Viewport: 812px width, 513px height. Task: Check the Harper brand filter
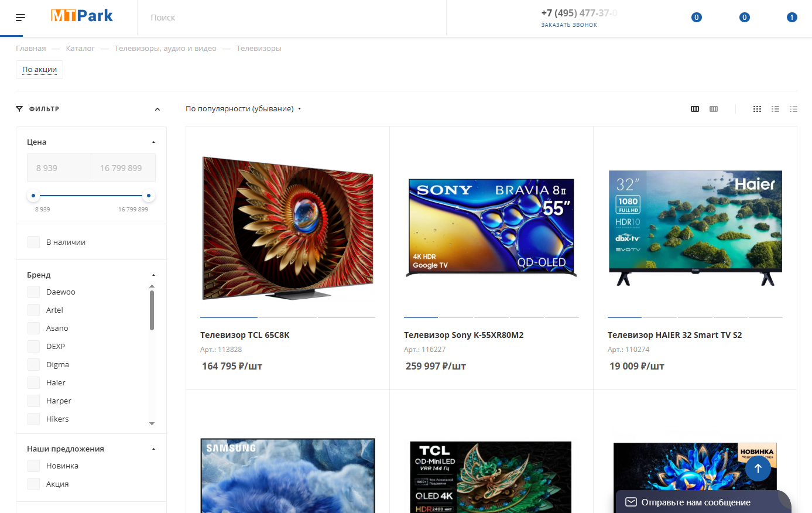tap(34, 401)
